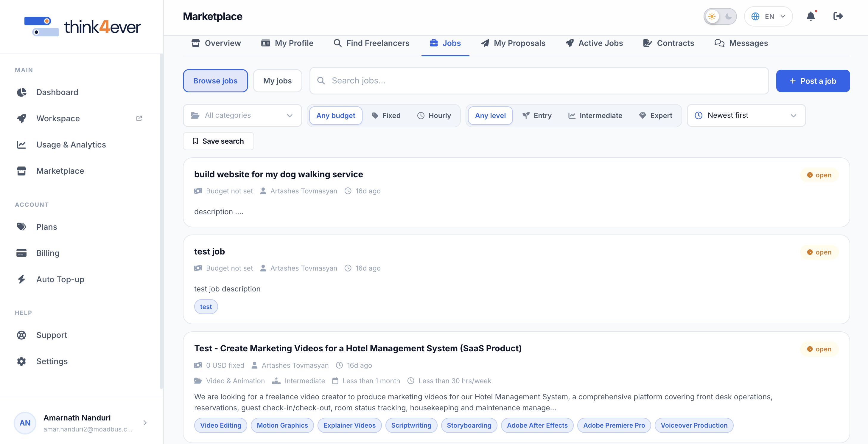Click Post a job button

813,81
